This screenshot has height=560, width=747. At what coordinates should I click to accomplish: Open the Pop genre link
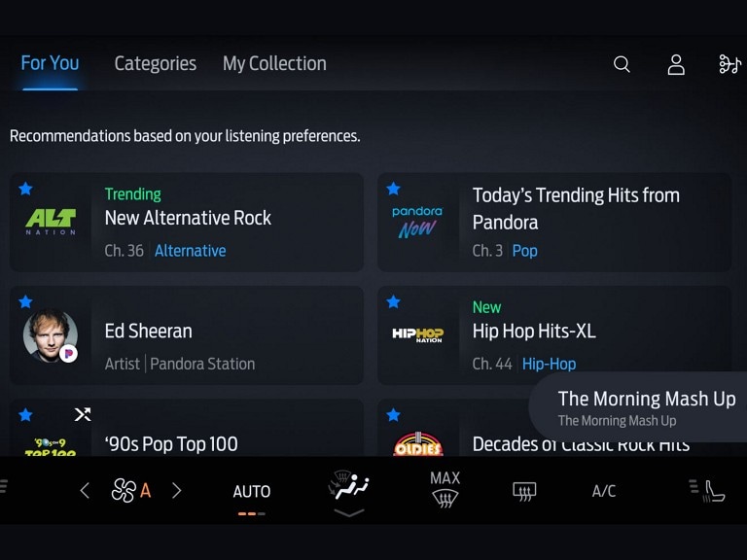point(524,251)
